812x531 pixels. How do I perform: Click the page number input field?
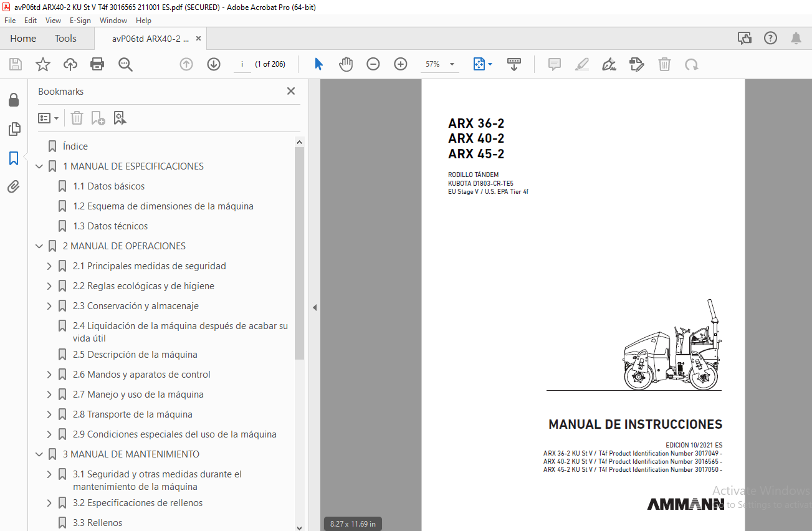pos(242,64)
